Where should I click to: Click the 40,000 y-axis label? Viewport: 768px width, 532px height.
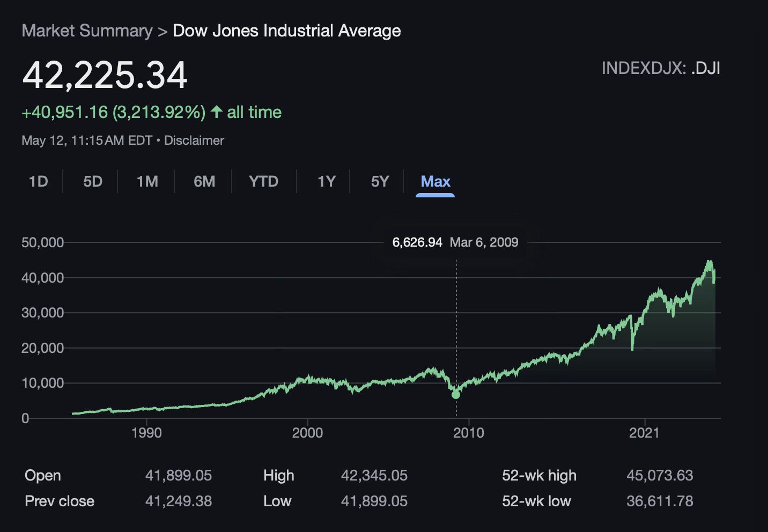tap(42, 278)
